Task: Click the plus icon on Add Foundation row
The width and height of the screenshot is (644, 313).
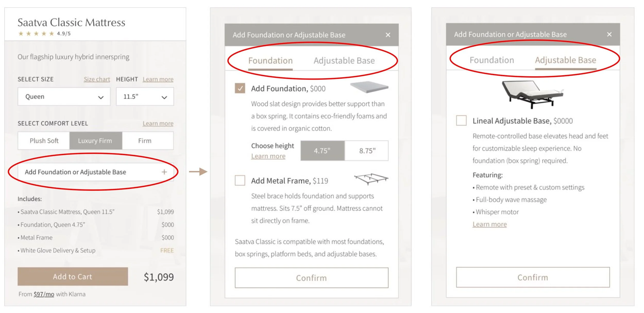Action: click(x=164, y=172)
